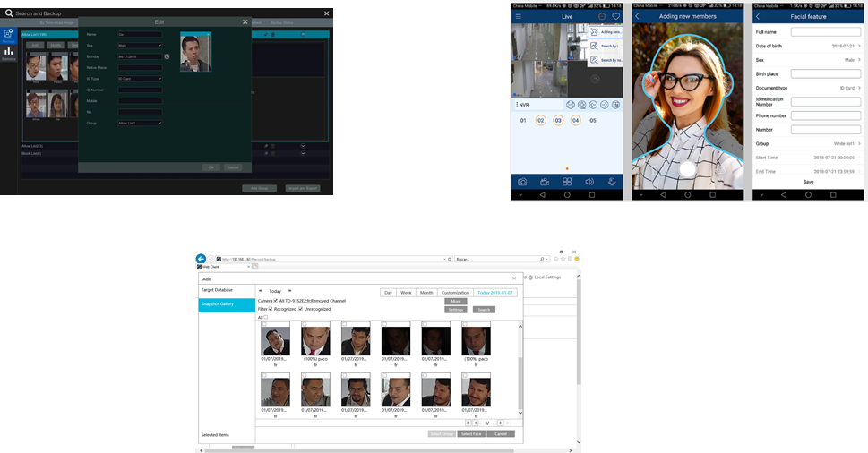This screenshot has height=453, width=868.
Task: Click the Search and Backup magnifier icon
Action: point(9,13)
